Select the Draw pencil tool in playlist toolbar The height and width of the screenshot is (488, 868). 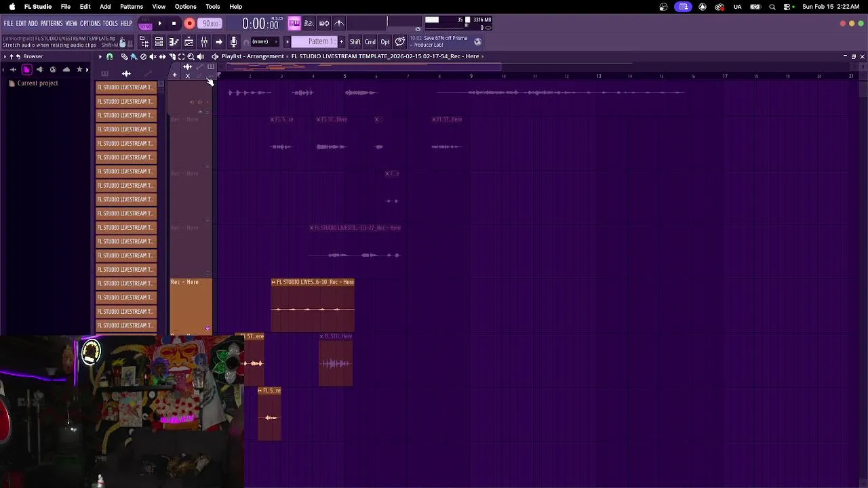pos(124,56)
